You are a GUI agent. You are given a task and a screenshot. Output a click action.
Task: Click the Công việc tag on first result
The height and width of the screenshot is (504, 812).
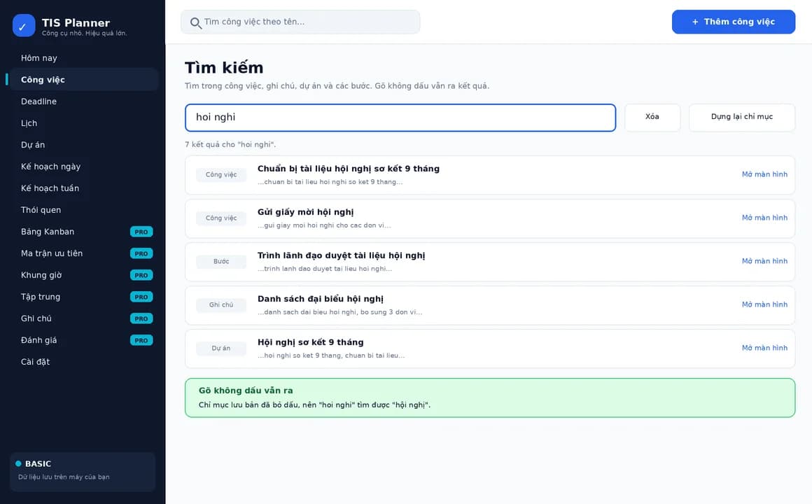coord(221,174)
